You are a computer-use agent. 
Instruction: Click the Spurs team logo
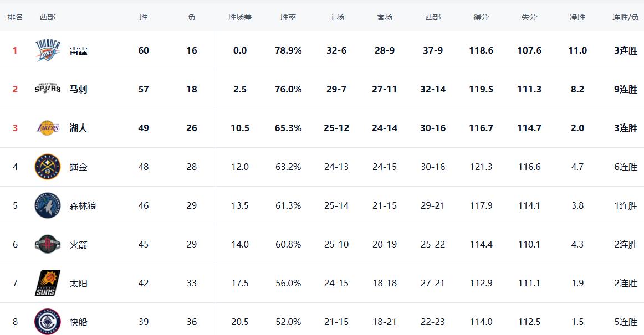(47, 89)
